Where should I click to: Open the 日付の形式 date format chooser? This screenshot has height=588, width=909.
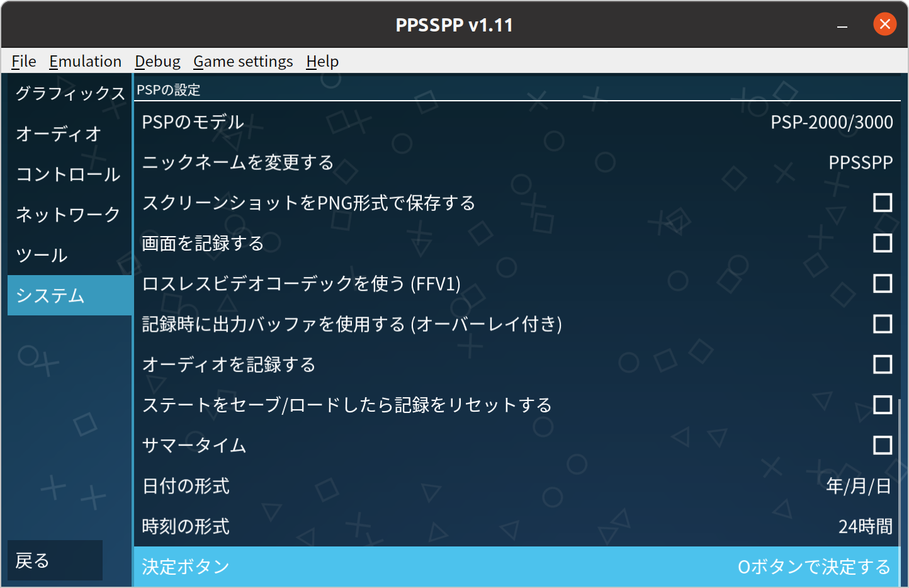pyautogui.click(x=517, y=486)
